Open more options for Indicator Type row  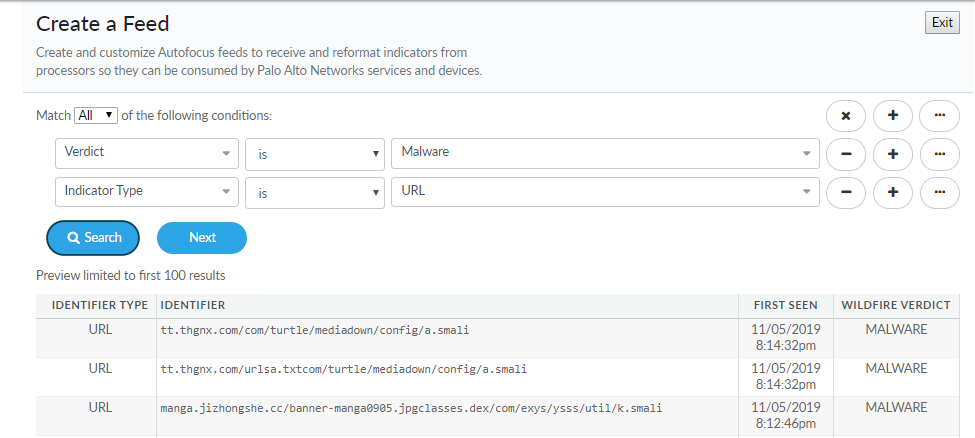pyautogui.click(x=939, y=192)
